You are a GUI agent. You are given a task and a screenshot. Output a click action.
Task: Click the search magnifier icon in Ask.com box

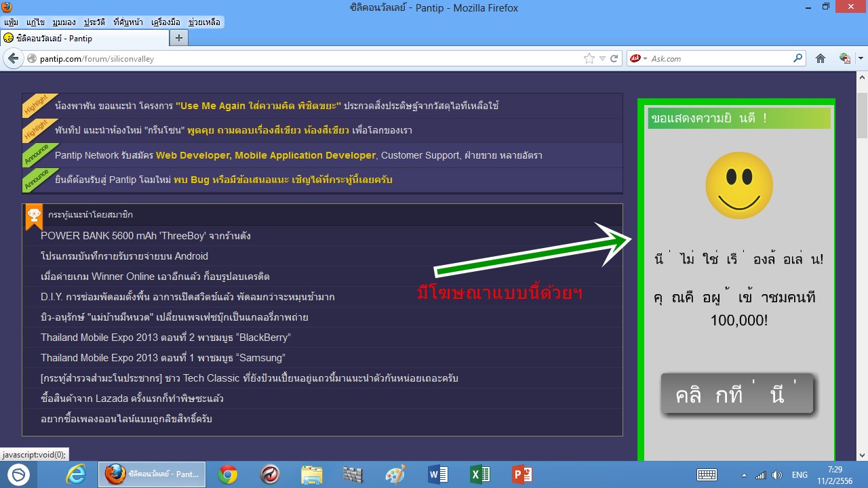pyautogui.click(x=798, y=58)
